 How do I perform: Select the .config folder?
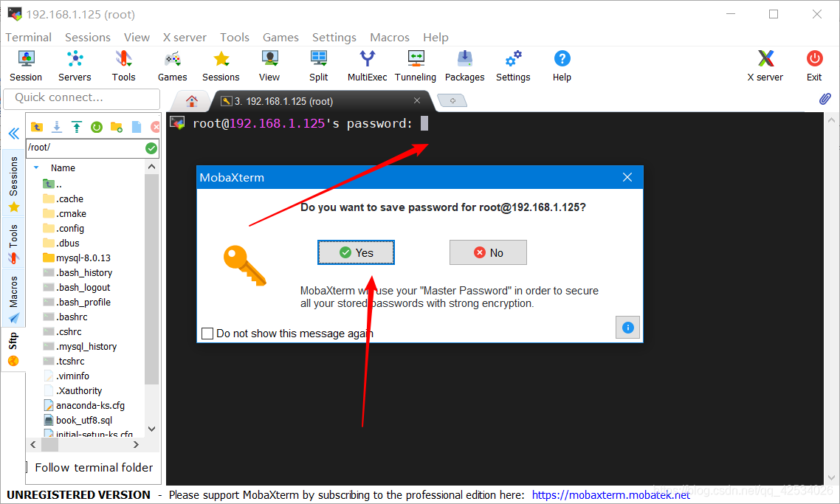point(69,228)
